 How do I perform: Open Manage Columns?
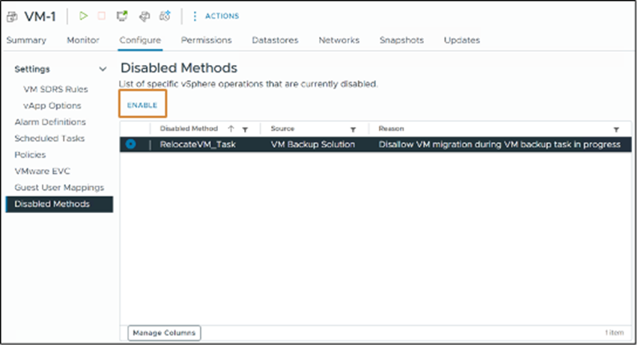[164, 333]
